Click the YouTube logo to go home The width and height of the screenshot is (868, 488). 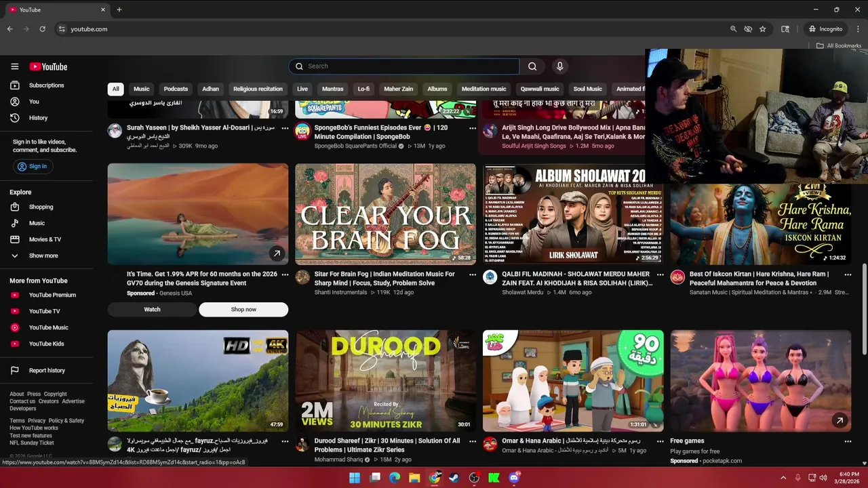[x=48, y=66]
